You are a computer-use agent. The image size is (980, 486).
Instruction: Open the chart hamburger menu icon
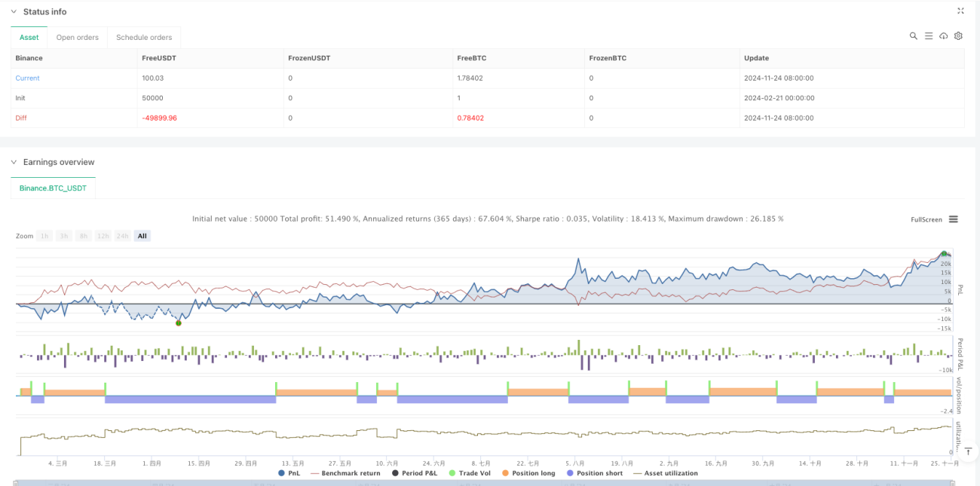pos(954,219)
